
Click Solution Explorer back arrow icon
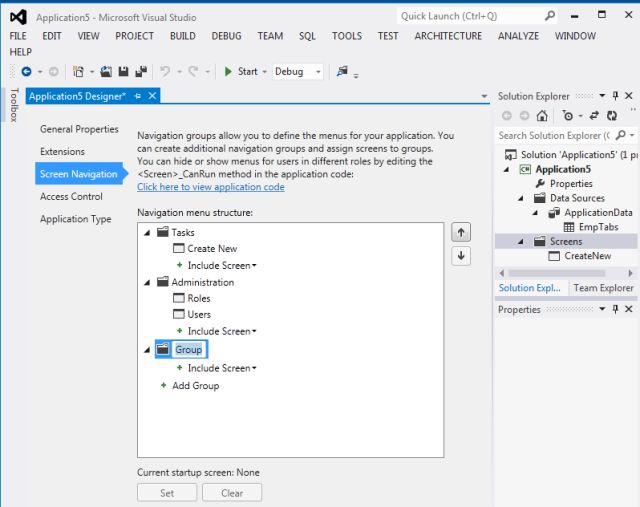coord(507,116)
